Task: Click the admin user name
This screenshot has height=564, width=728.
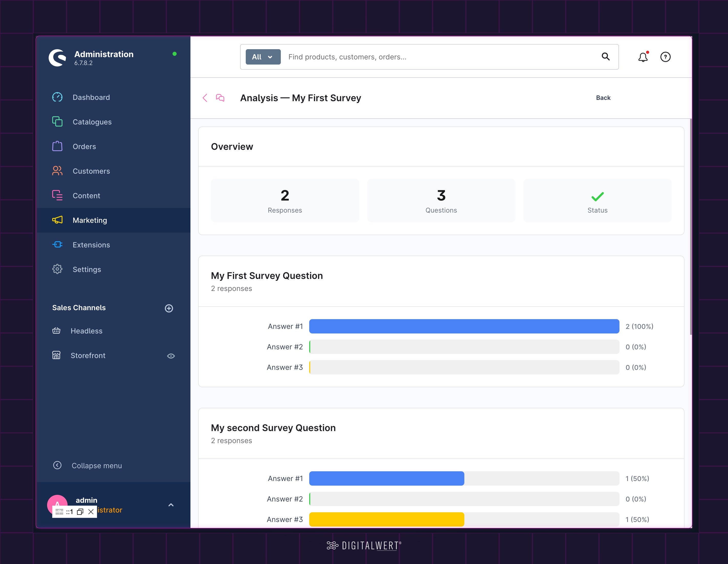Action: pos(86,500)
